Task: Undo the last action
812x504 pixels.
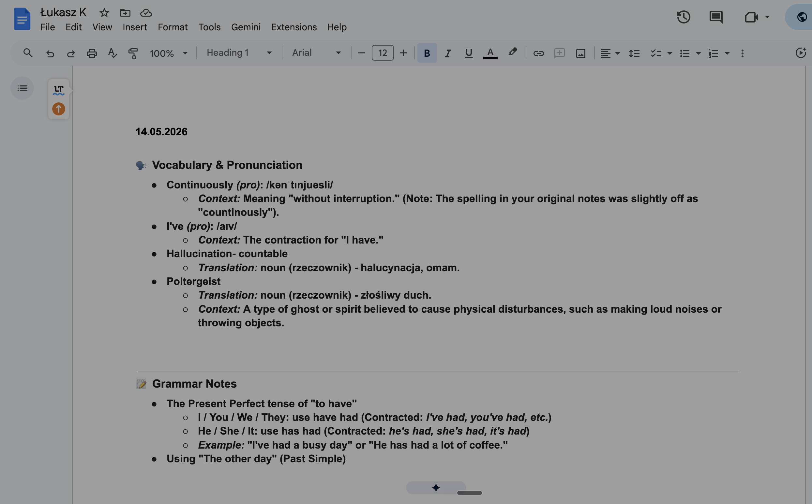Action: coord(50,53)
